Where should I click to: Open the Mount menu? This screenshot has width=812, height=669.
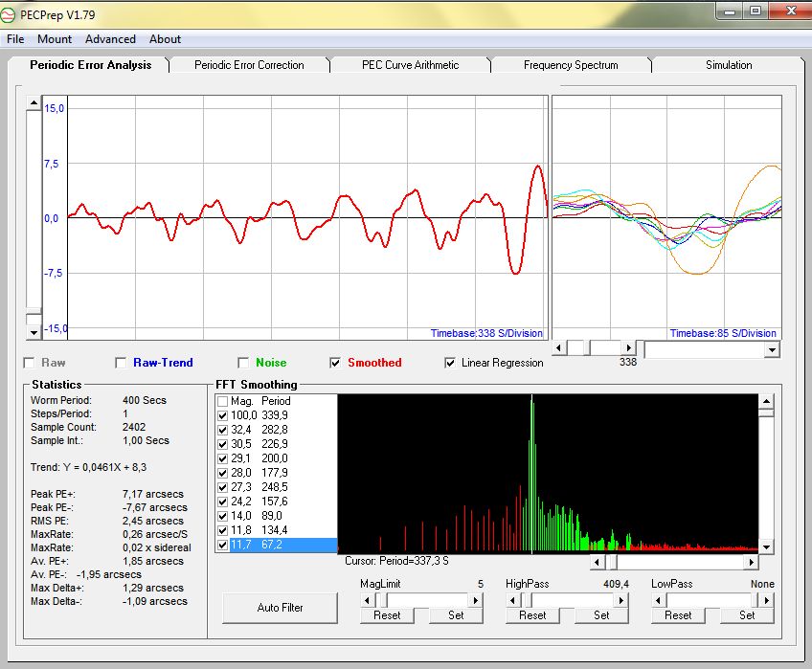55,39
